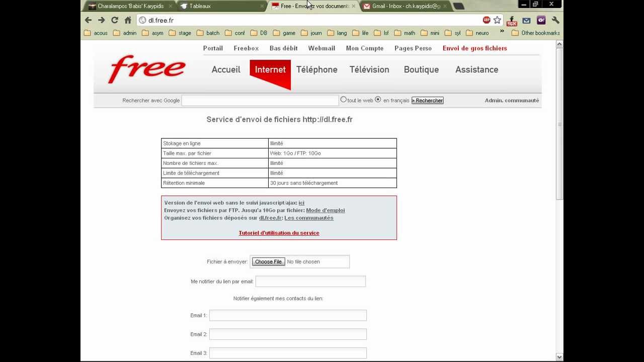Screen dimensions: 644x362
Task: Open the Tutoriel d'utilisation du service link
Action: click(279, 233)
